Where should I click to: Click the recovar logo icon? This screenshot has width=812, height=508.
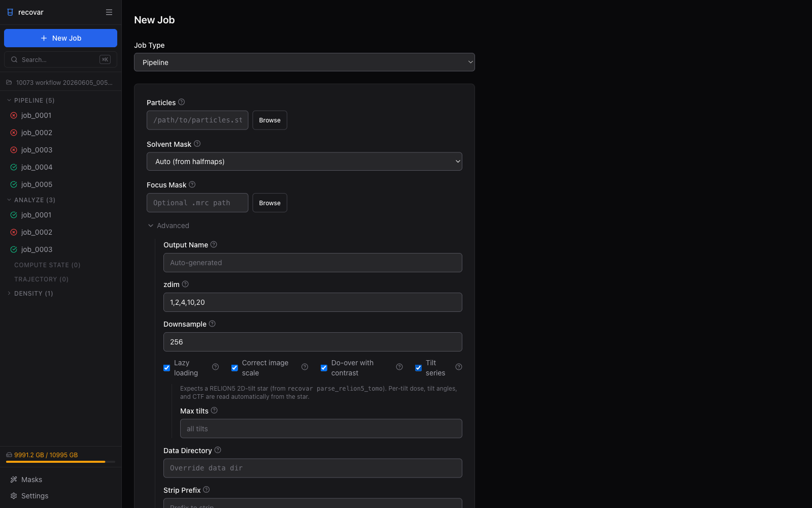tap(10, 12)
